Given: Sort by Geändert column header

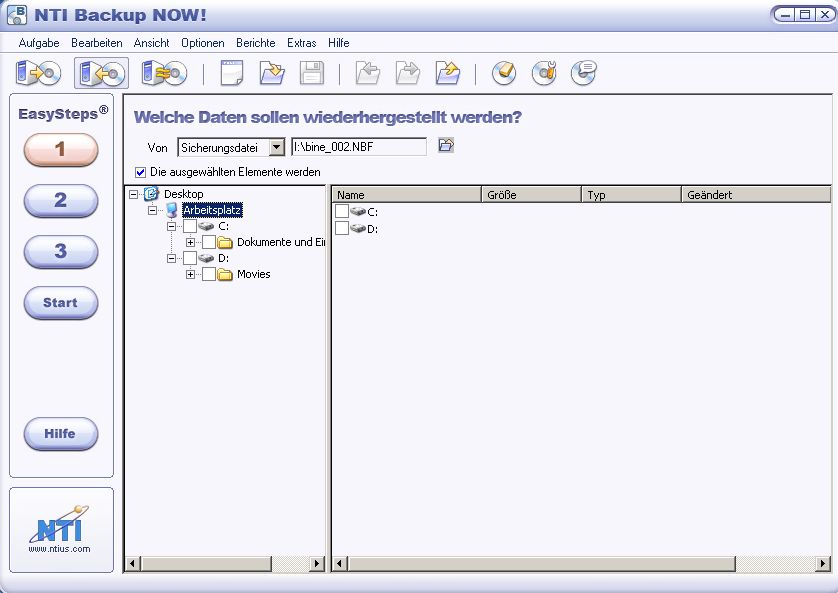Looking at the screenshot, I should (x=756, y=194).
